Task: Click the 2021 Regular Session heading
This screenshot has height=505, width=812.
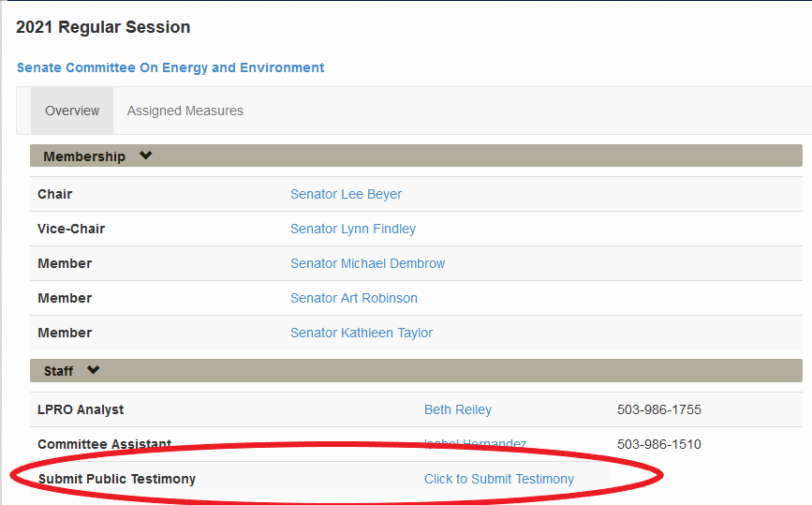Action: click(x=103, y=27)
